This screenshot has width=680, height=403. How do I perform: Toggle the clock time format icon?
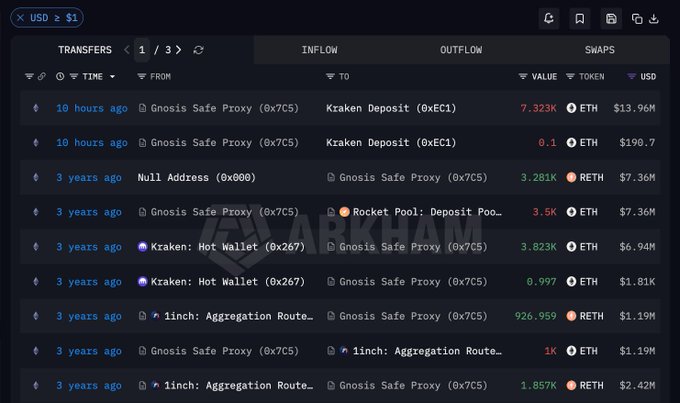coord(60,76)
